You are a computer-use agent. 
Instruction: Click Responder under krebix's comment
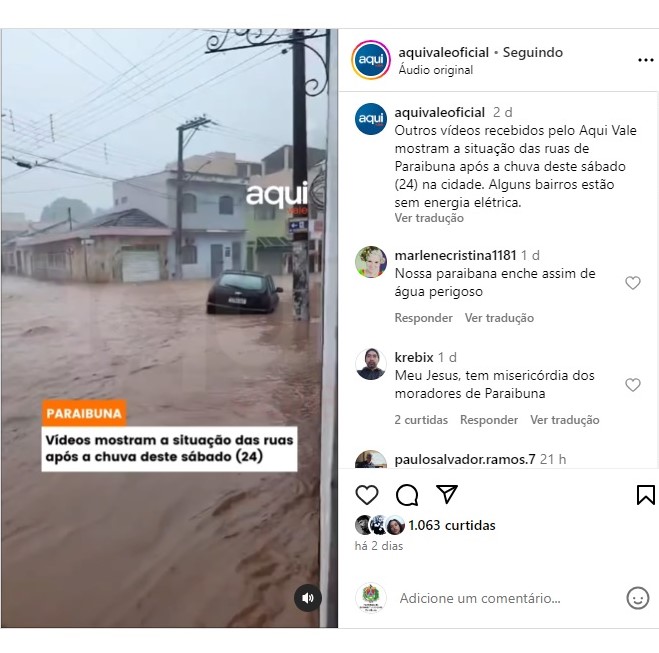(x=489, y=420)
